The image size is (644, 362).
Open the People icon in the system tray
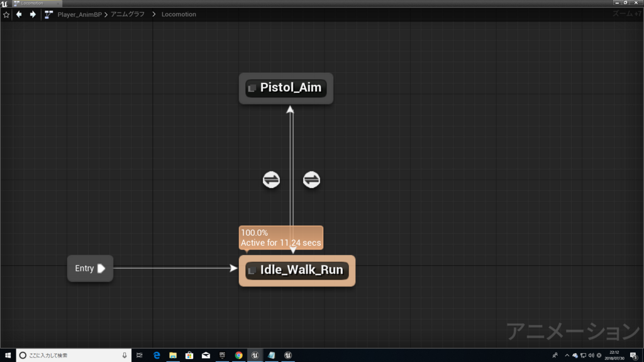555,356
